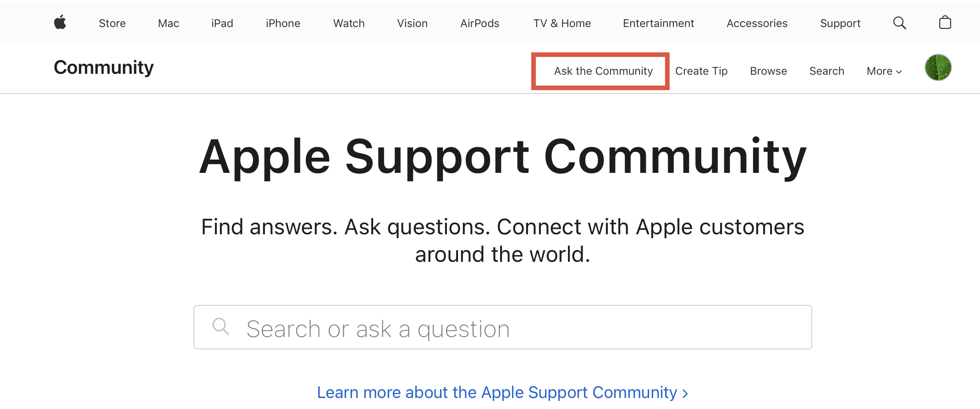Click Ask the Community link

point(603,71)
